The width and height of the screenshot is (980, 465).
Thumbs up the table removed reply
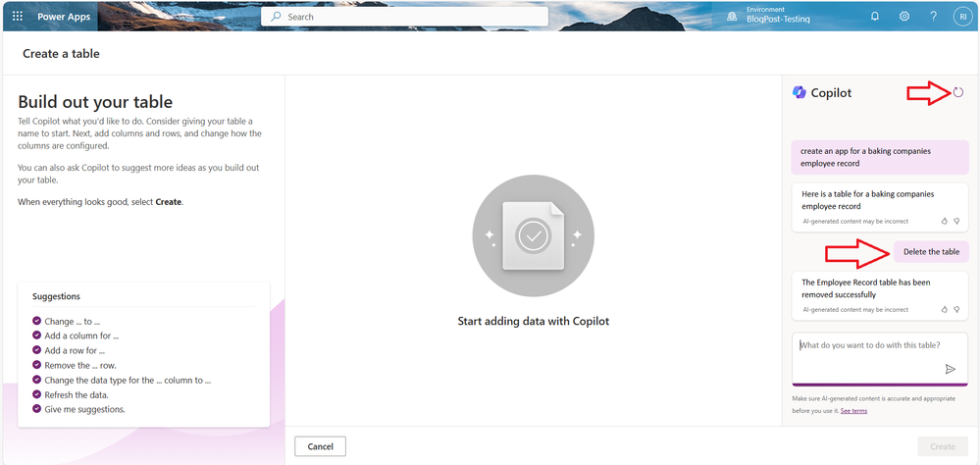pyautogui.click(x=945, y=309)
